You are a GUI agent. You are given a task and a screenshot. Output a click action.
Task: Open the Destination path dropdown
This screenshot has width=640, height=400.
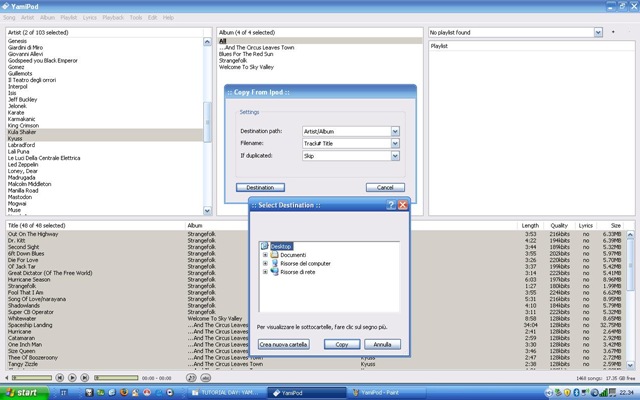coord(395,130)
